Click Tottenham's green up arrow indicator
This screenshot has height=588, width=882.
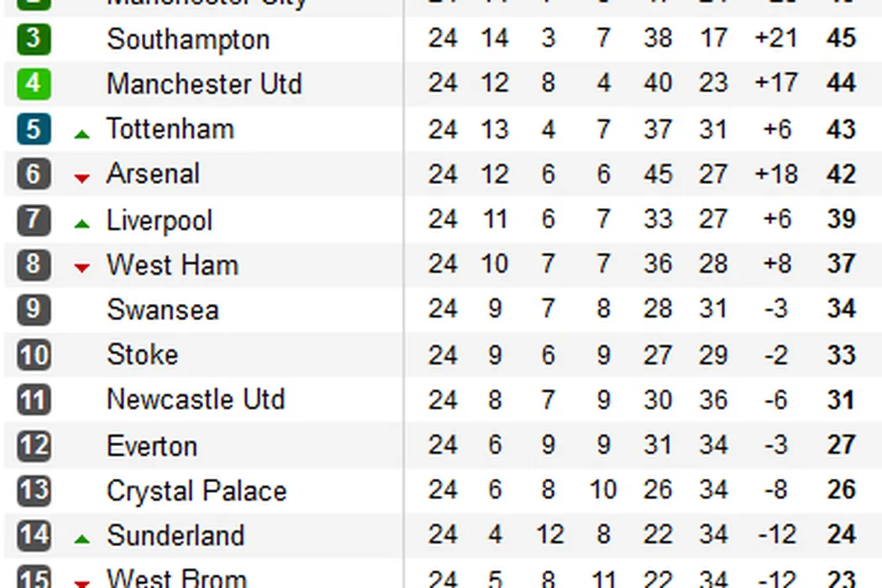coord(81,133)
